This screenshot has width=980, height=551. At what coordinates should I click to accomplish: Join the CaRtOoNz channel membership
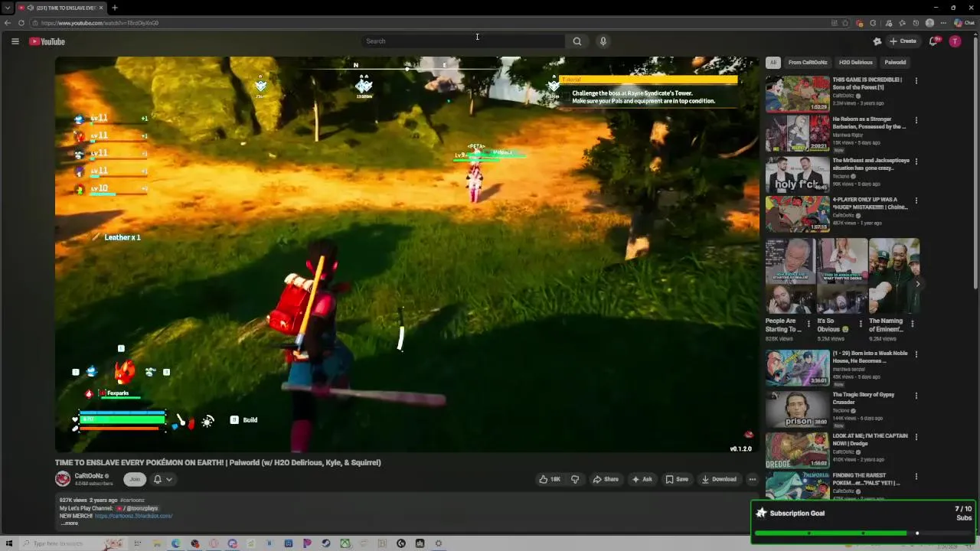[x=135, y=479]
